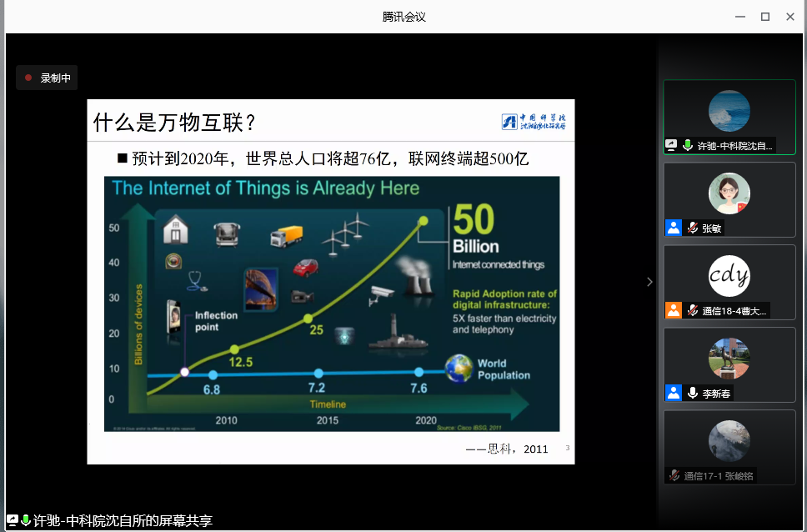Collapse the participant panel with the chevron arrow
This screenshot has width=807, height=532.
pos(649,282)
